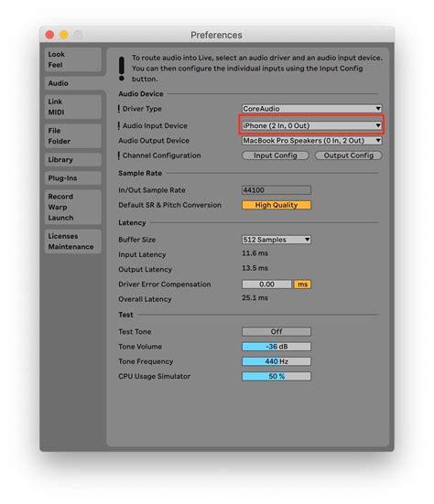The image size is (434, 504).
Task: Close the Preferences window with red button
Action: coord(49,35)
